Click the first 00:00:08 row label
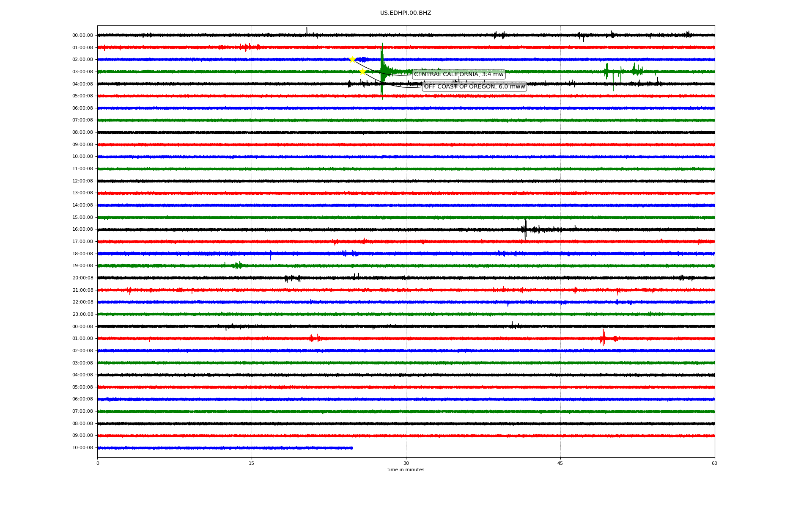 (x=82, y=36)
